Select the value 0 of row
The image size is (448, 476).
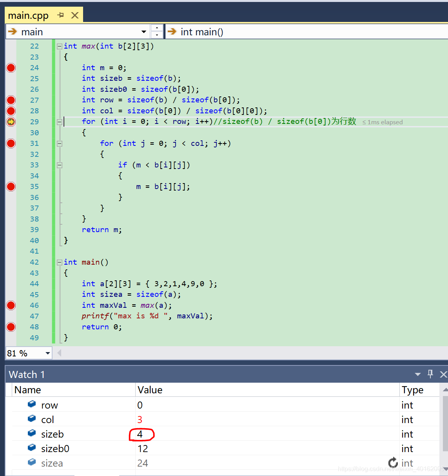coord(140,405)
